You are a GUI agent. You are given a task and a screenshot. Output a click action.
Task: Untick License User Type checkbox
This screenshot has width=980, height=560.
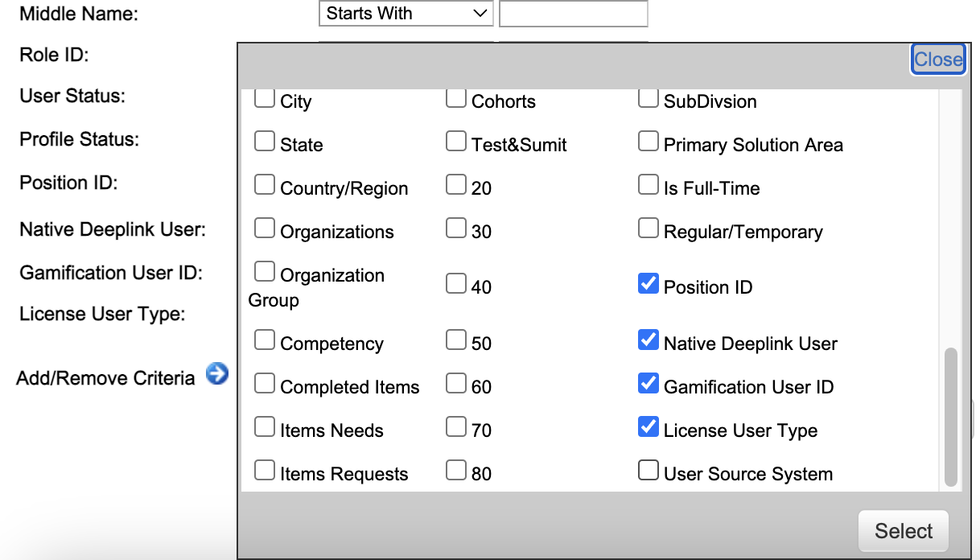point(649,427)
